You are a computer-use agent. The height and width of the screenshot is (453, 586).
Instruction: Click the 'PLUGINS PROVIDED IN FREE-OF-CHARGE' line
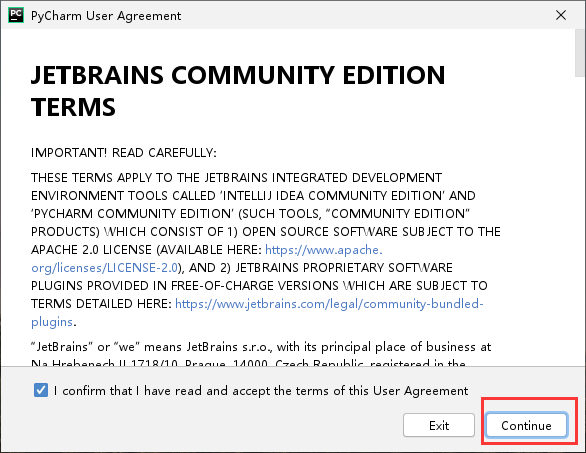tap(259, 286)
